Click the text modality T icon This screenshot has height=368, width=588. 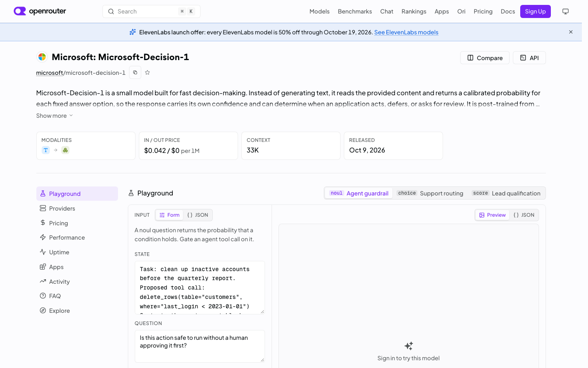[46, 150]
